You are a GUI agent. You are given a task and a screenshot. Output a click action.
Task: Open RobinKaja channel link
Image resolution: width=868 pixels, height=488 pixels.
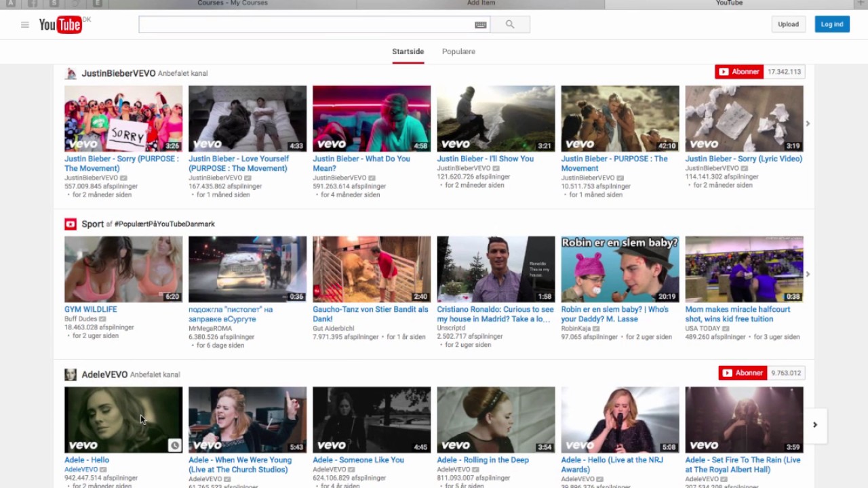576,328
